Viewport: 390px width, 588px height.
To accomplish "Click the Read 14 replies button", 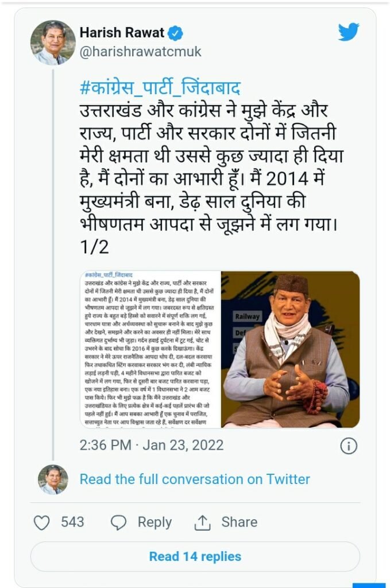I will click(x=195, y=556).
